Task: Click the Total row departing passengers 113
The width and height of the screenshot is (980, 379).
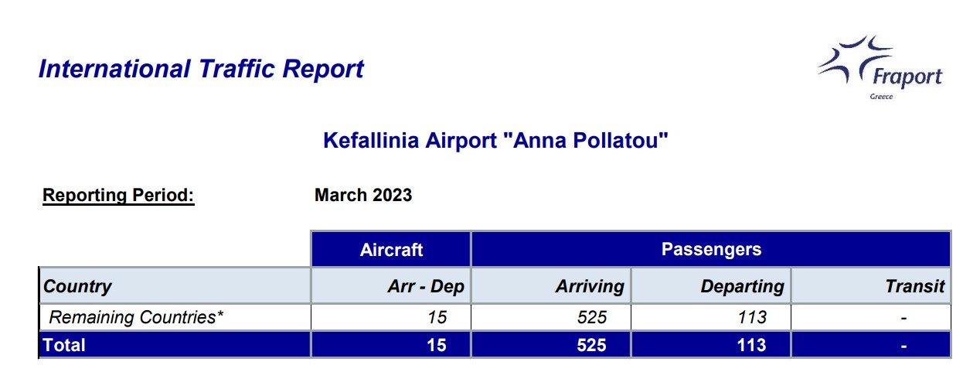Action: point(751,345)
